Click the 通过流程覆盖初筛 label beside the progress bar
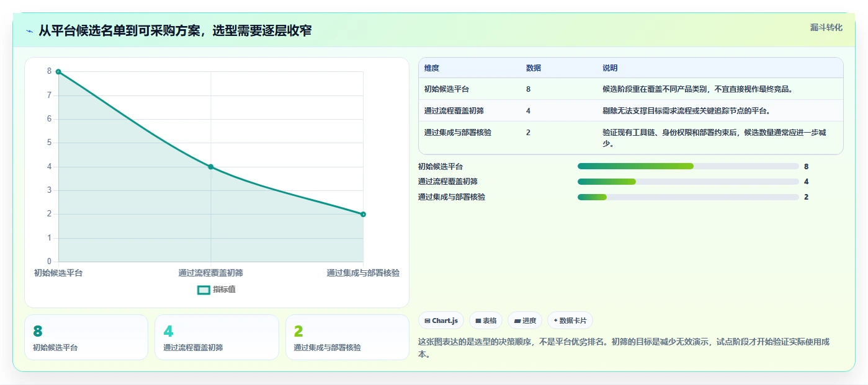This screenshot has width=868, height=385. point(448,182)
